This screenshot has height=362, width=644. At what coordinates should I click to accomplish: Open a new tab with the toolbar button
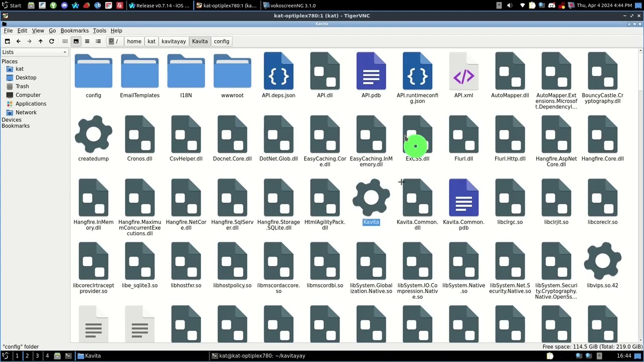(x=7, y=41)
